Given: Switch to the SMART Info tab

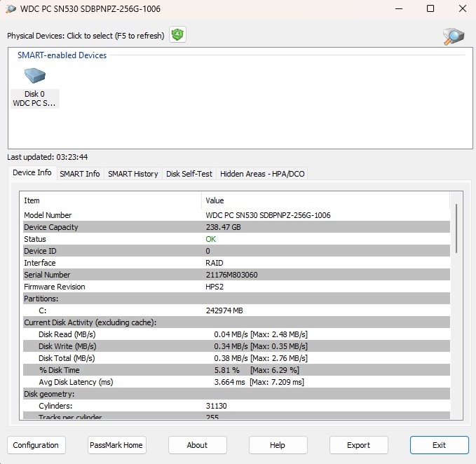Looking at the screenshot, I should pyautogui.click(x=79, y=174).
